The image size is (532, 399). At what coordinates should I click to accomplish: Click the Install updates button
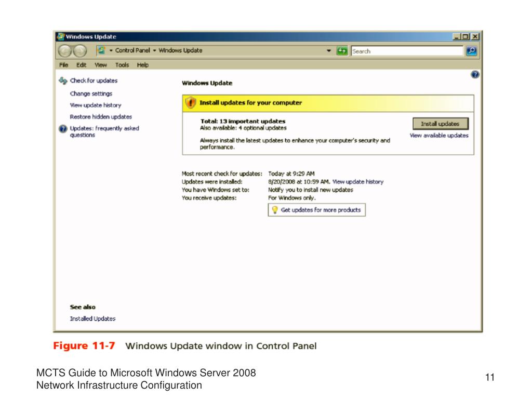pos(441,124)
